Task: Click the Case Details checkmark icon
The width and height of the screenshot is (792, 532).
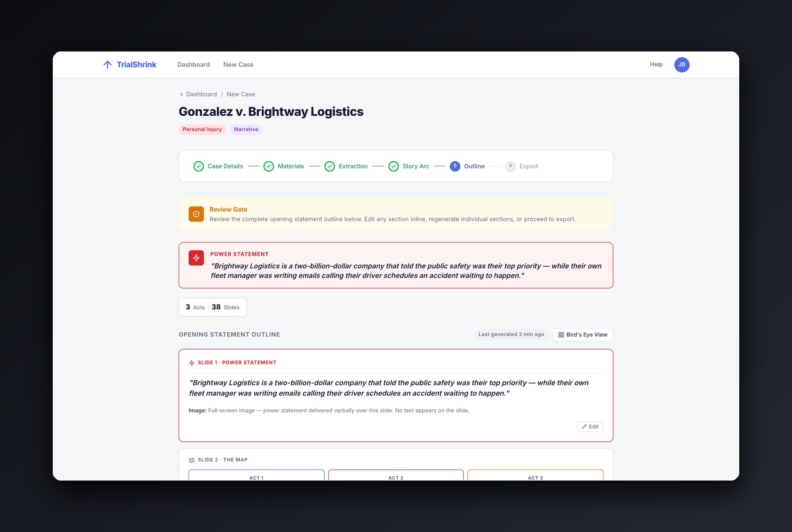Action: [x=198, y=166]
